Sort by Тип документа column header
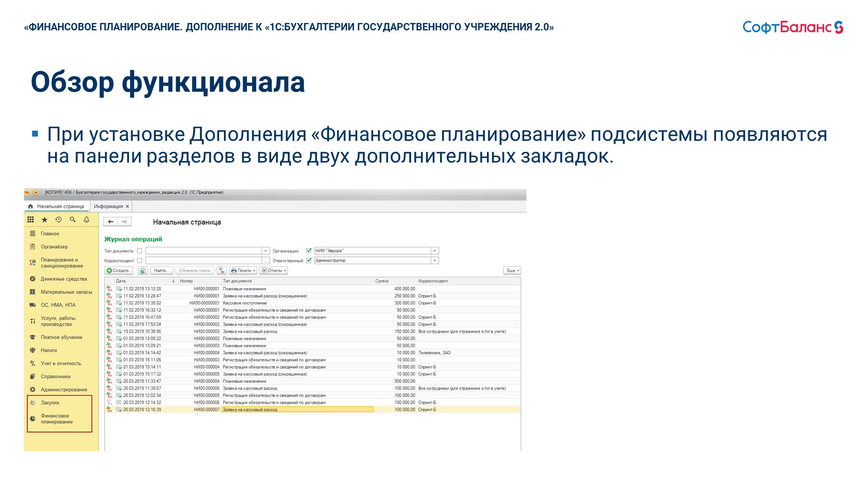This screenshot has width=868, height=488. click(x=297, y=281)
